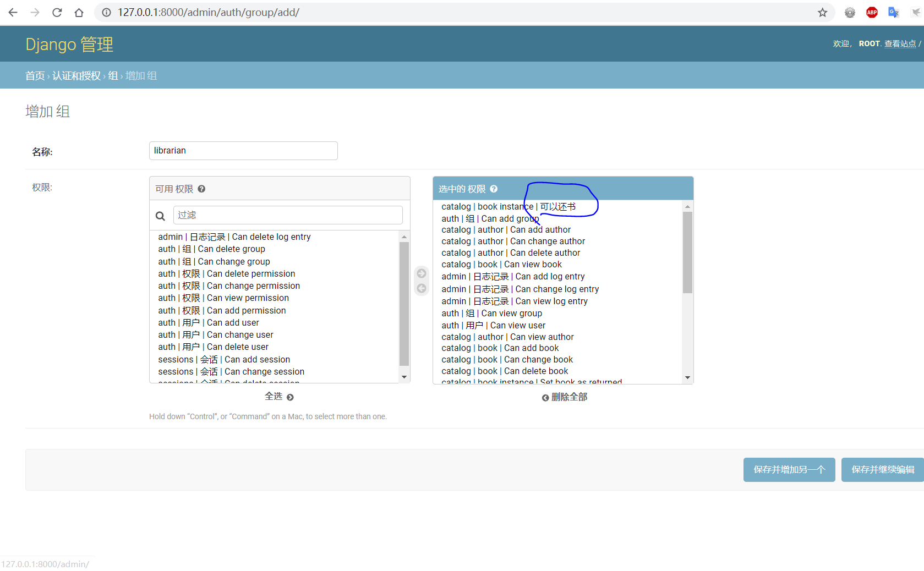
Task: Click the chosen permissions scrollbar thumb
Action: click(x=687, y=252)
